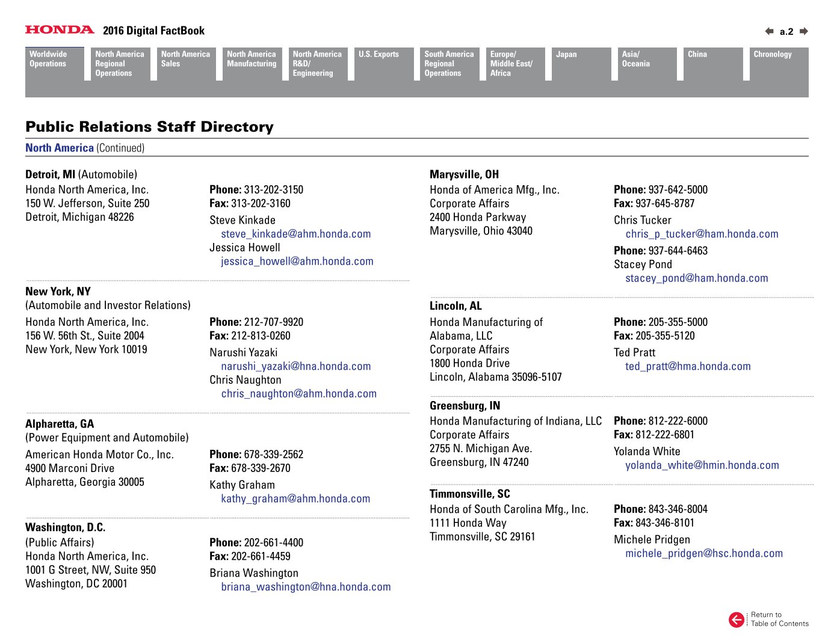Click the Lincoln fax 205-355-5120
The image size is (834, 644).
point(666,336)
